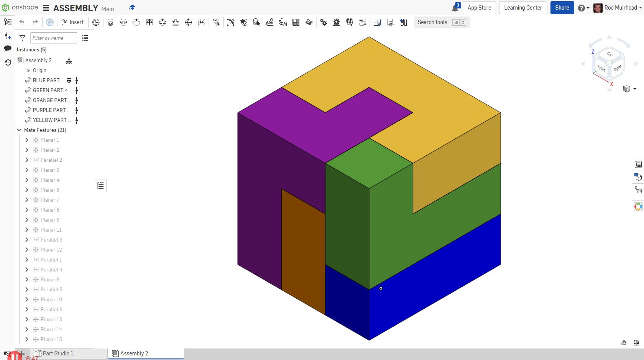Select the Group tool with dashed box
644x360 pixels.
[x=231, y=22]
